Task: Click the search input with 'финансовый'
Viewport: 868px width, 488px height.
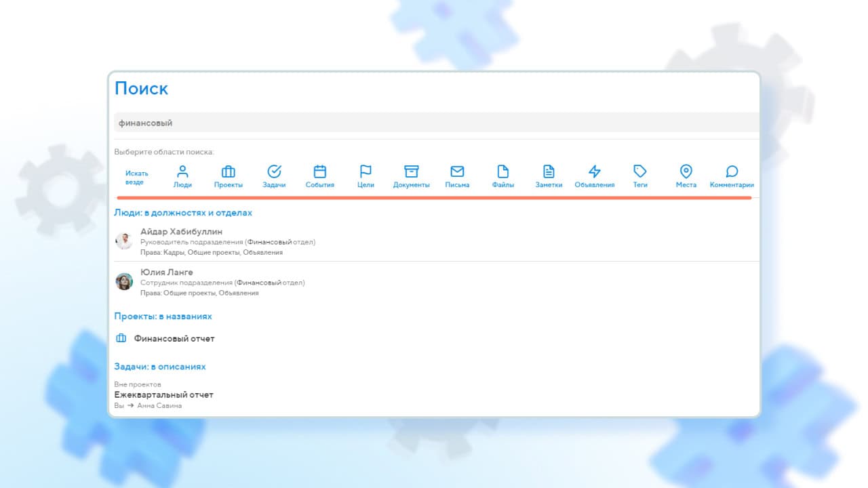Action: [434, 123]
